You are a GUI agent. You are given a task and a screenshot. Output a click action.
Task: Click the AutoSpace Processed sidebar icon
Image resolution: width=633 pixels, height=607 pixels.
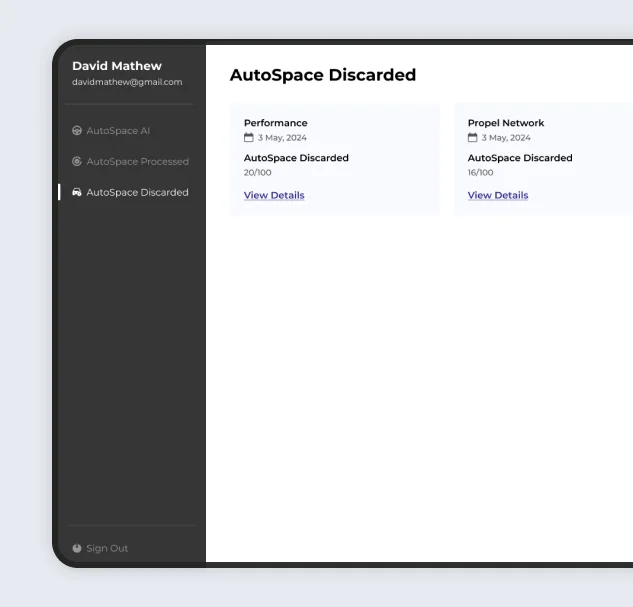pos(77,162)
